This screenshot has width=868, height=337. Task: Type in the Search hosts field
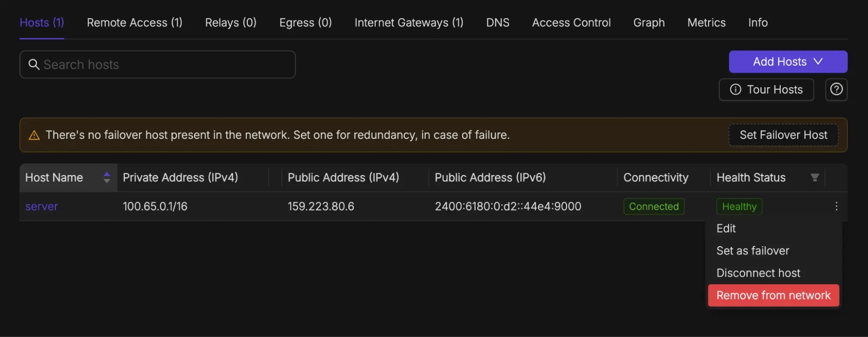coord(165,65)
